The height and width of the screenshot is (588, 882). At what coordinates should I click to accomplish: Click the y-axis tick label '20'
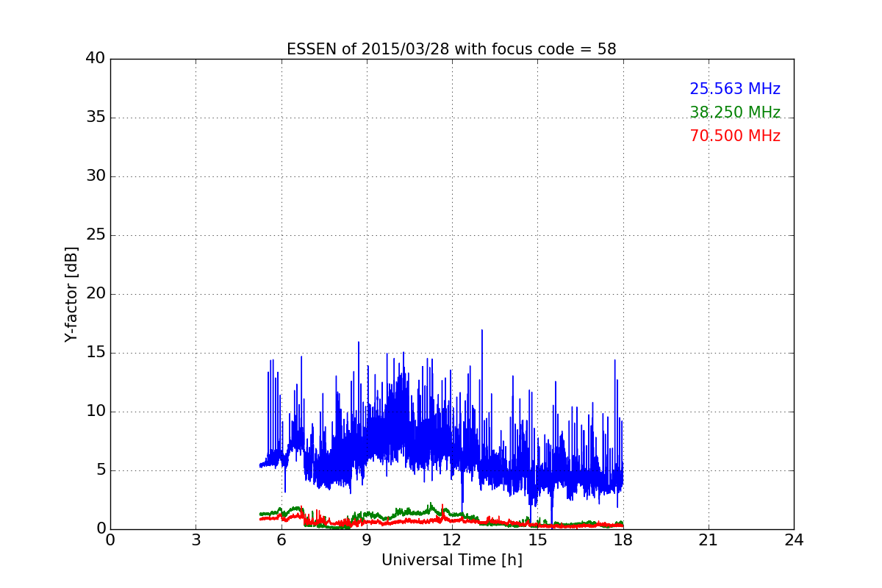pos(96,294)
